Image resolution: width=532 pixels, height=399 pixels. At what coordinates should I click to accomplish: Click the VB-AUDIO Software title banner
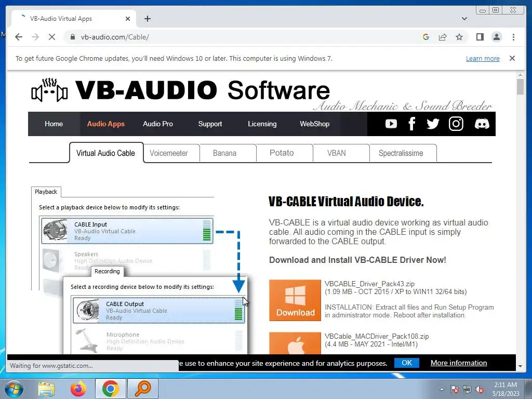(x=203, y=90)
